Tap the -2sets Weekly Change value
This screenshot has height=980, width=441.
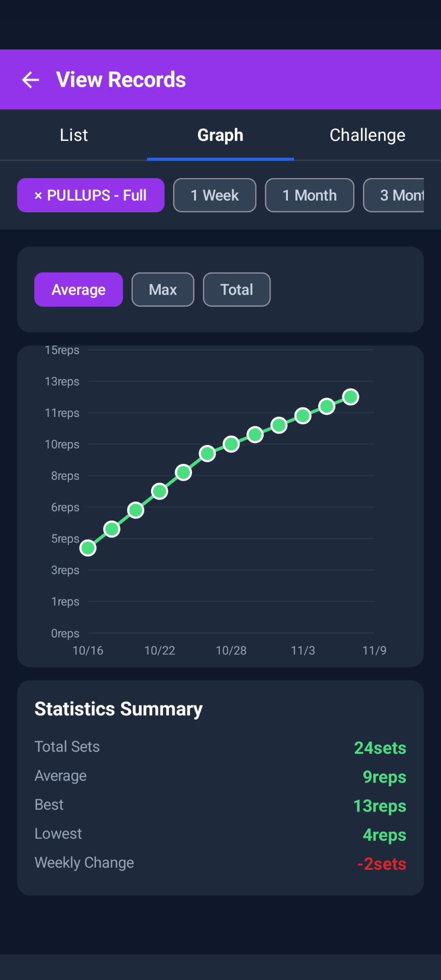coord(381,864)
